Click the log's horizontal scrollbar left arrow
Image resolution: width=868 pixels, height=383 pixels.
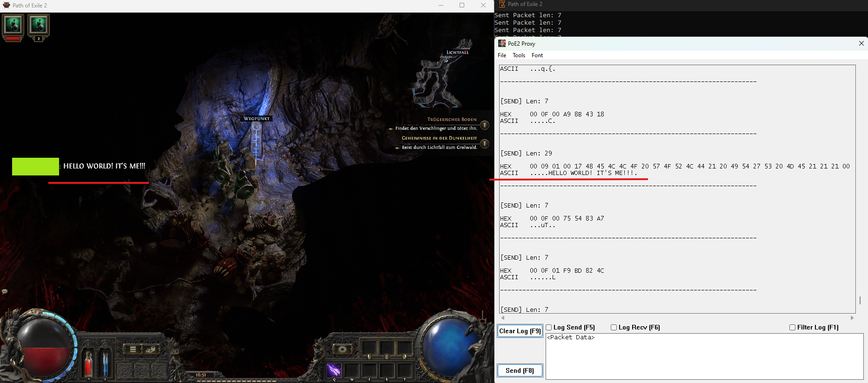coord(503,318)
